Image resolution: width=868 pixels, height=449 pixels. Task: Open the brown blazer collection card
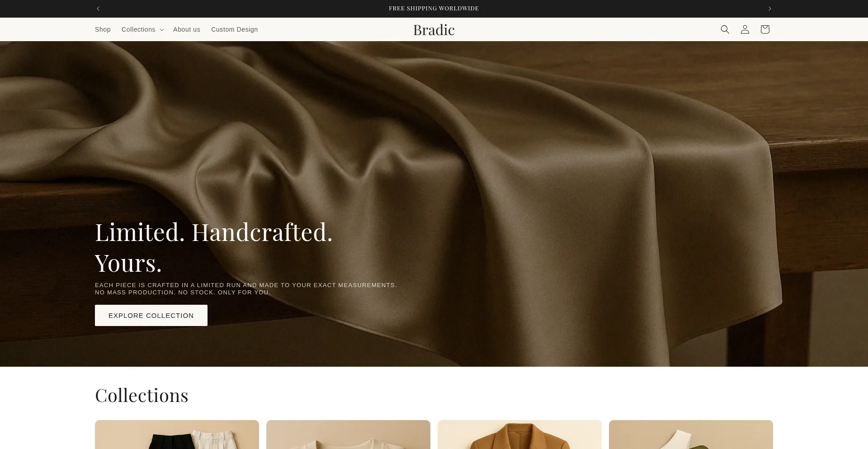pos(519,435)
